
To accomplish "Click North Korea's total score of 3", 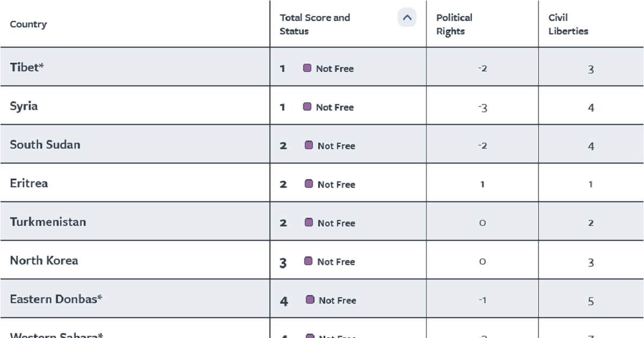I will [x=283, y=263].
